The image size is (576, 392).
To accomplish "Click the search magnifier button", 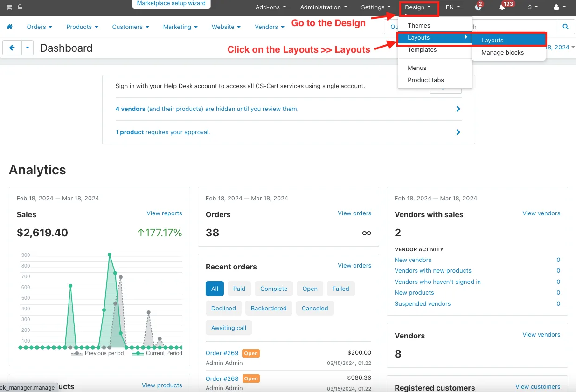I will point(565,27).
